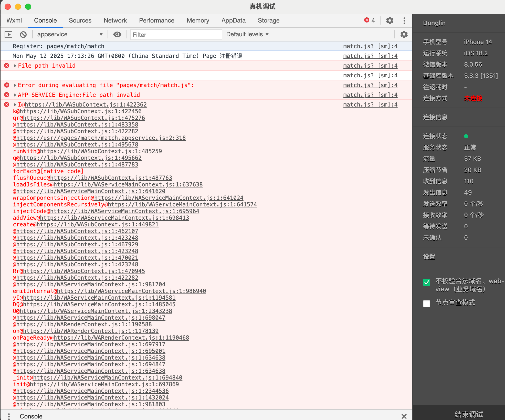This screenshot has width=505, height=420.
Task: Open the match.appservice.js:2:318 stack link
Action: click(x=101, y=138)
